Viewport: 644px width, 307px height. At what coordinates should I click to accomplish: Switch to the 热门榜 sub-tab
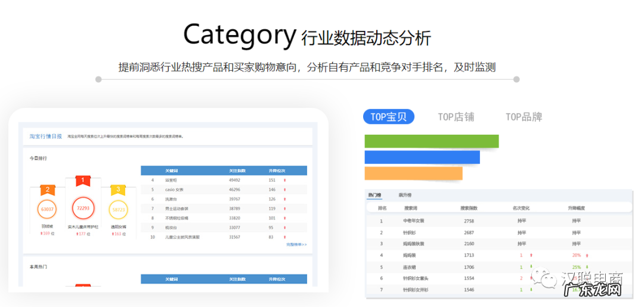[374, 195]
